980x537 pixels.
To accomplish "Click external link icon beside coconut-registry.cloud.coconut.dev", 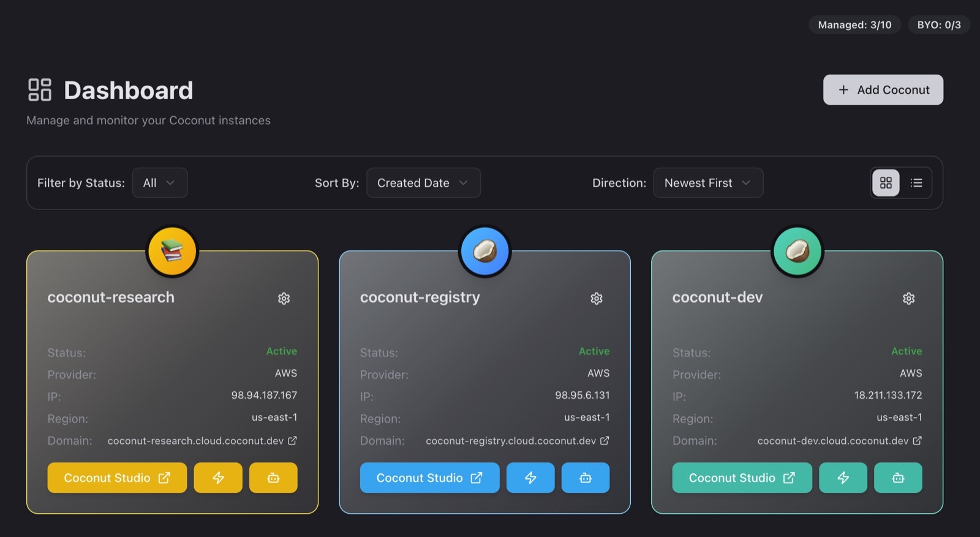I will point(605,441).
